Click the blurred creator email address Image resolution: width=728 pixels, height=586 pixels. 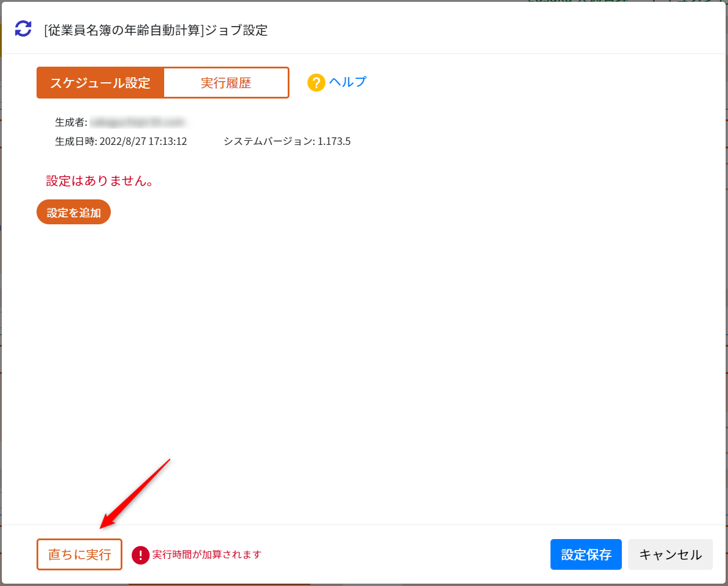click(137, 122)
